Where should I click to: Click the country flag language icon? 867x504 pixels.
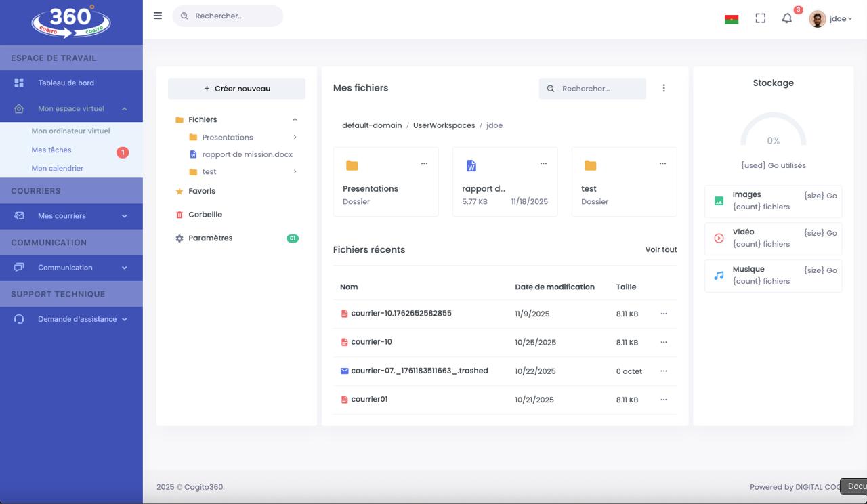[731, 19]
